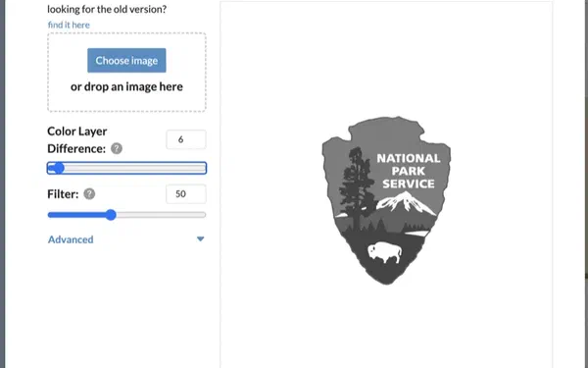Click the National Park Service preview image

point(386,200)
